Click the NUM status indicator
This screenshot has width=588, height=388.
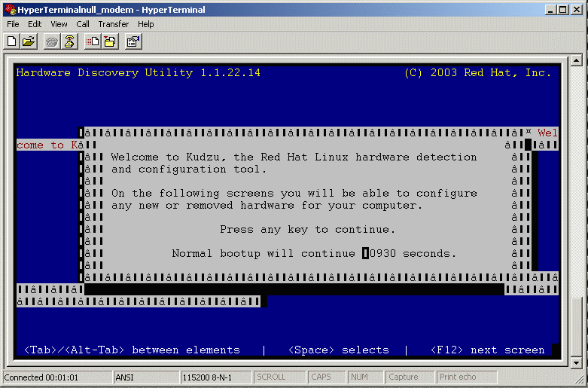(366, 377)
